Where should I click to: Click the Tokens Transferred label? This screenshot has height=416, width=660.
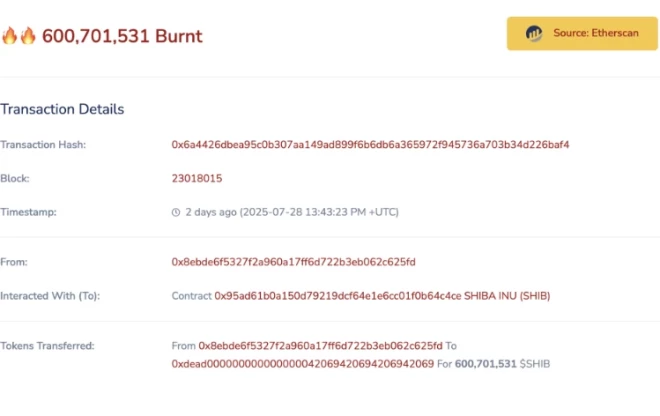click(47, 346)
